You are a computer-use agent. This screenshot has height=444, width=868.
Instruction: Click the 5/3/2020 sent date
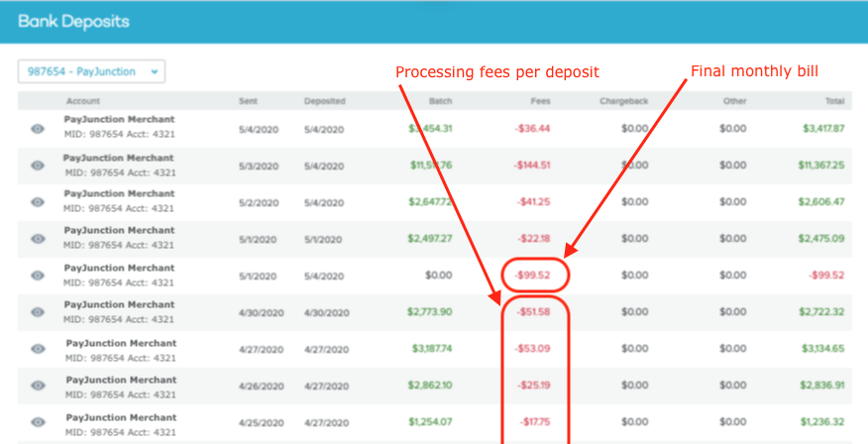click(x=259, y=166)
